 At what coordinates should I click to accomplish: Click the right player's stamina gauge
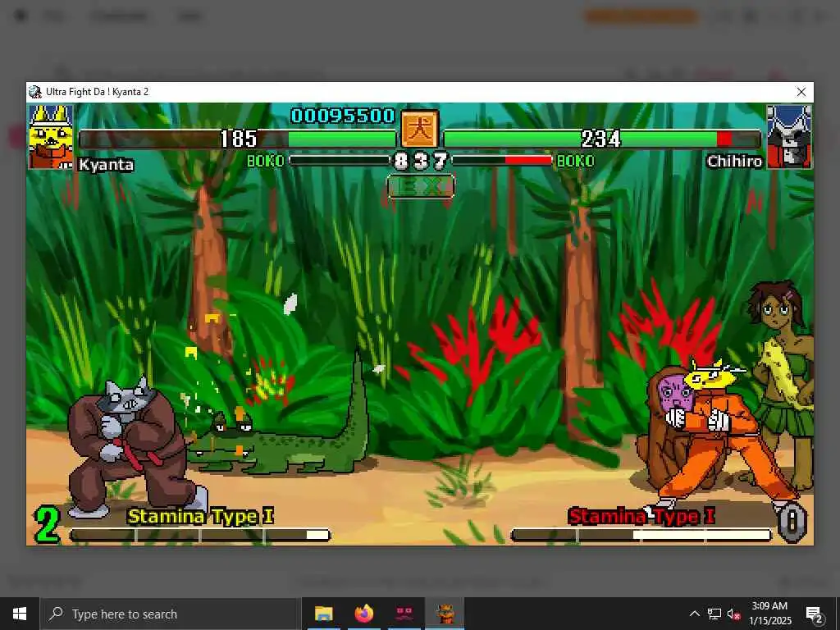(x=641, y=535)
